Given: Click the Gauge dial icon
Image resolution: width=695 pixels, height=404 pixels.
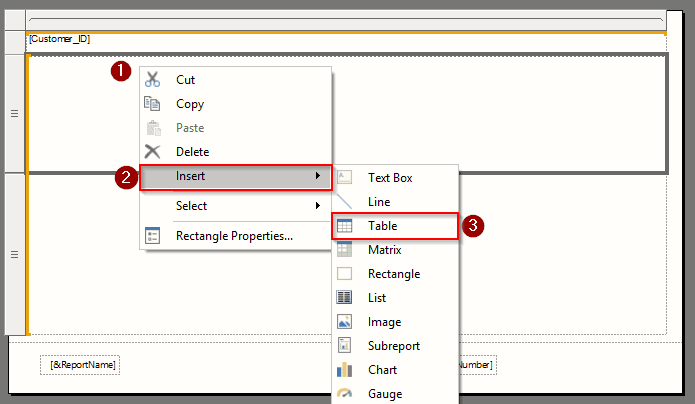Looking at the screenshot, I should [x=344, y=393].
